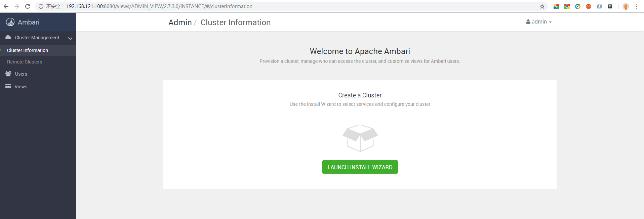644x219 pixels.
Task: Go forward using the browser forward arrow
Action: click(x=17, y=6)
